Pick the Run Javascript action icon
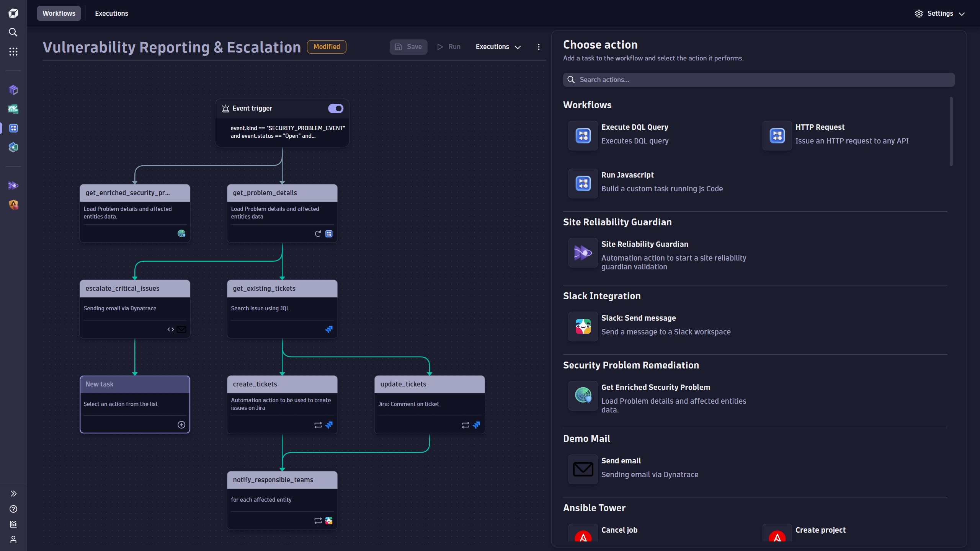The image size is (980, 551). [583, 183]
